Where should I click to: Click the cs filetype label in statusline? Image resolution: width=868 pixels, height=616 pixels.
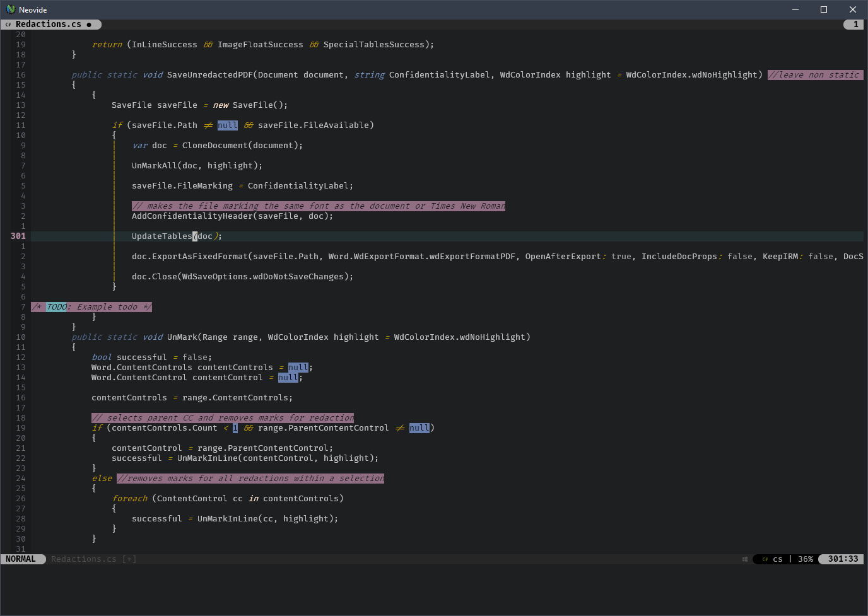(778, 559)
